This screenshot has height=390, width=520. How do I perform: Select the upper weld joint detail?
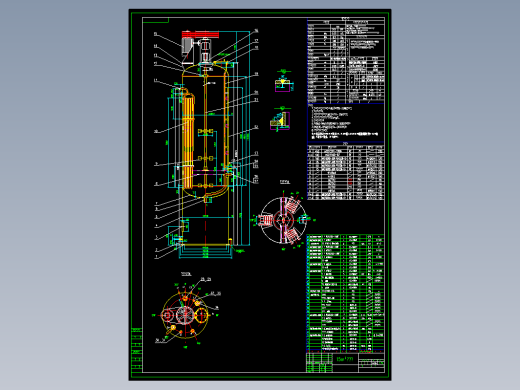pyautogui.click(x=284, y=81)
